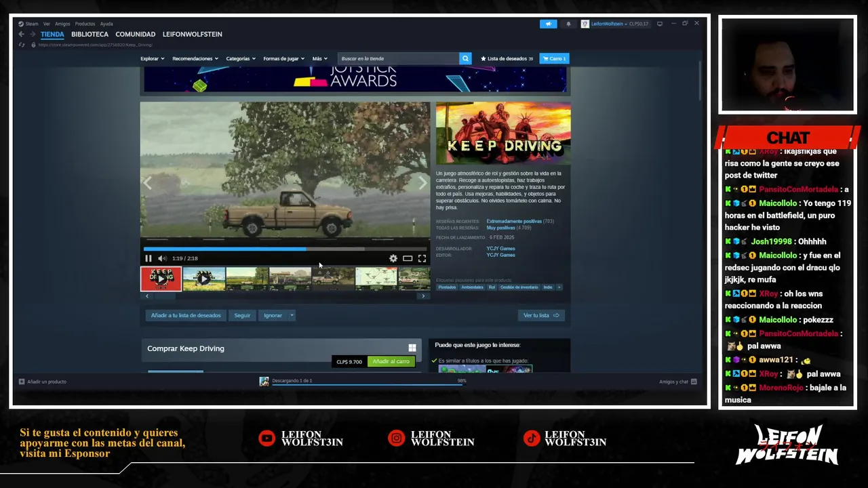Screen dimensions: 868x488
Task: Open the Carro cart button
Action: (554, 58)
